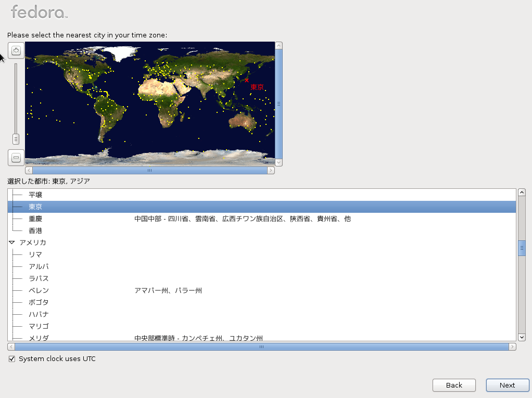Image resolution: width=532 pixels, height=398 pixels.
Task: Zoom out of the map with minus button
Action: pyautogui.click(x=16, y=158)
